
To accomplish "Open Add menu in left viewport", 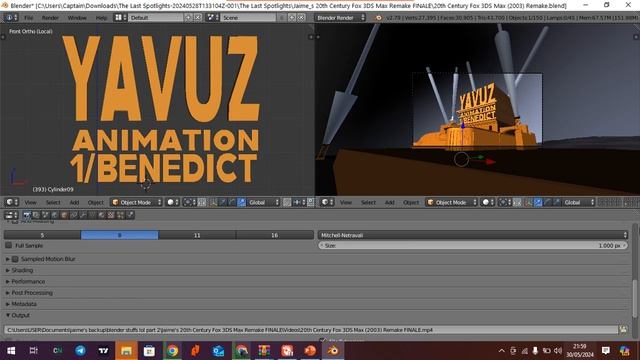I will tap(74, 202).
